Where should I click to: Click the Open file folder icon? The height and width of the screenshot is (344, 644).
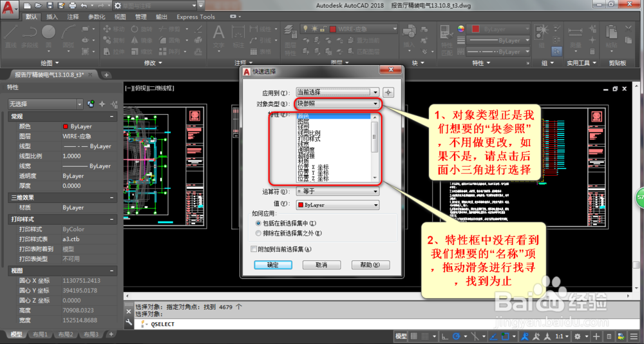pos(38,6)
